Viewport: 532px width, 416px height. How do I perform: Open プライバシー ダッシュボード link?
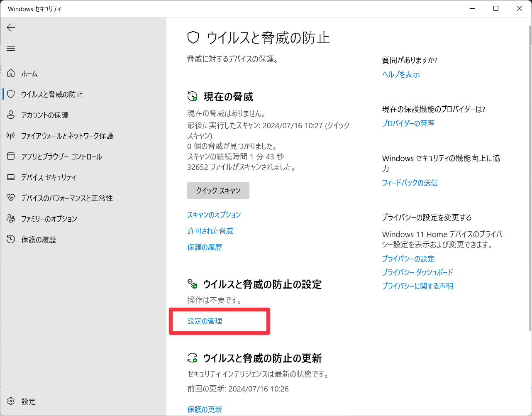pyautogui.click(x=417, y=272)
